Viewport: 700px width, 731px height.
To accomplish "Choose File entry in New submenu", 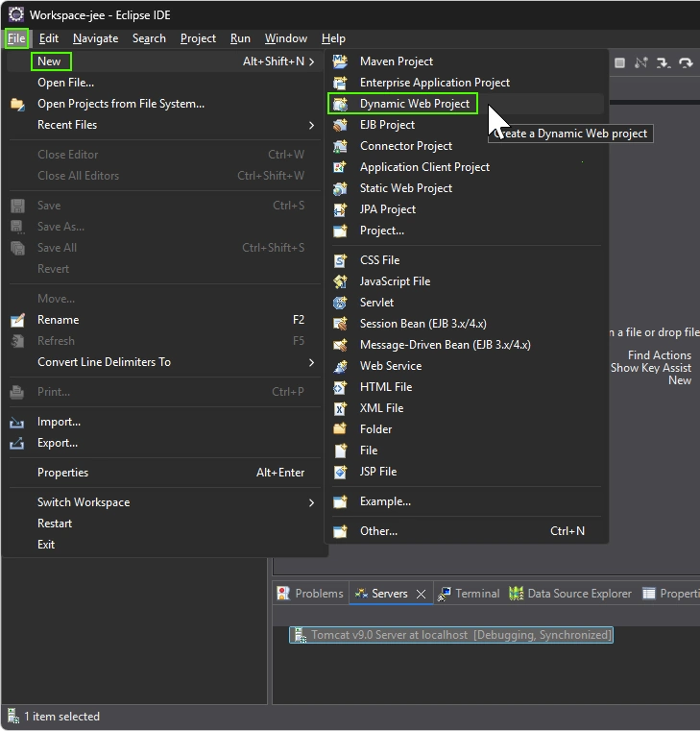I will 466,451.
